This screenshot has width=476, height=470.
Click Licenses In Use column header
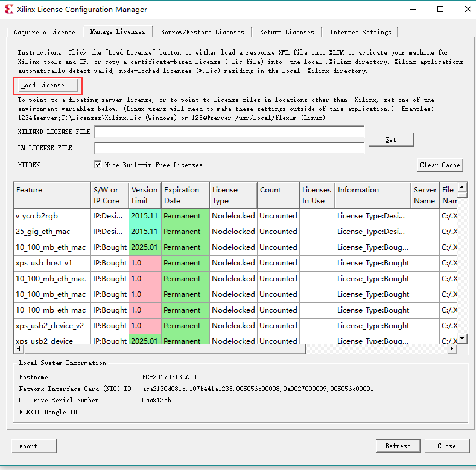tap(317, 195)
